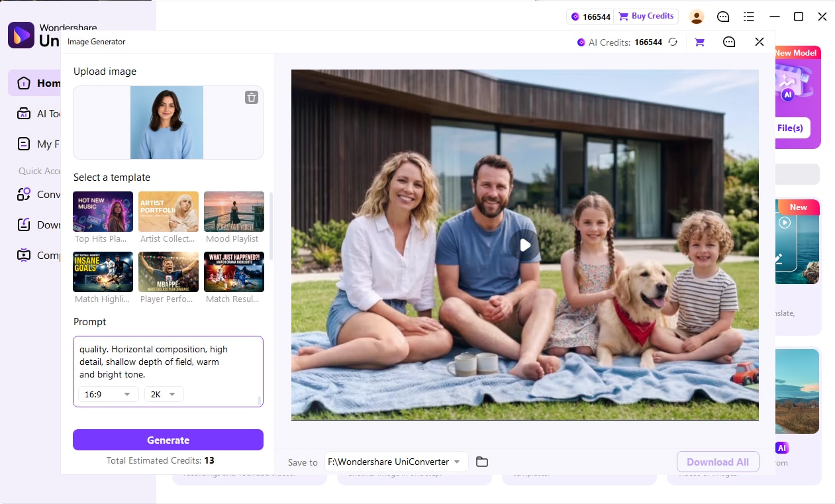
Task: Click the user account avatar icon
Action: coord(697,17)
